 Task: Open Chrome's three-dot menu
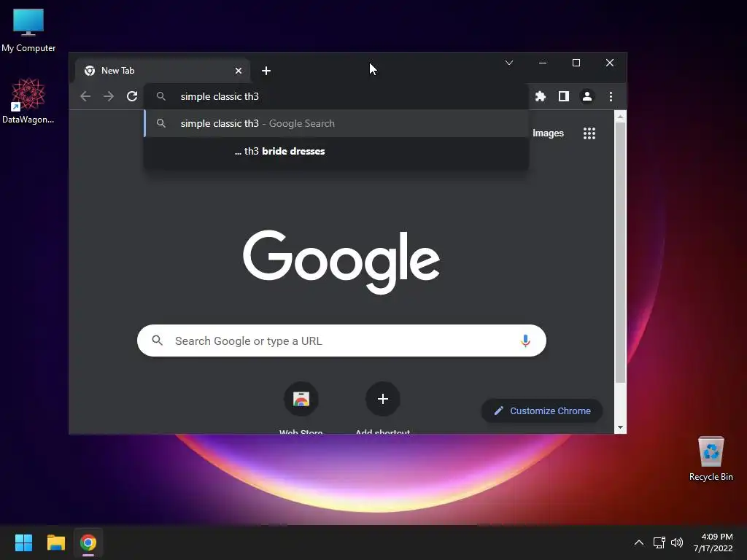(x=611, y=97)
